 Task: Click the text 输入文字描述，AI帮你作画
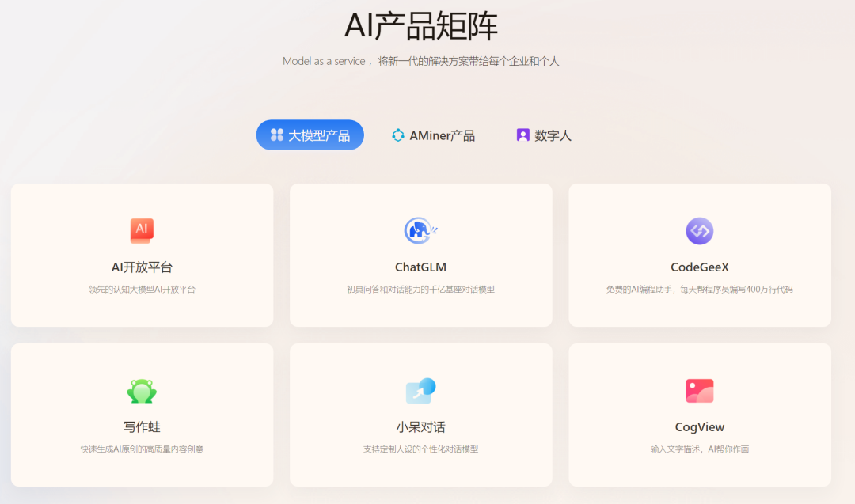tap(700, 449)
